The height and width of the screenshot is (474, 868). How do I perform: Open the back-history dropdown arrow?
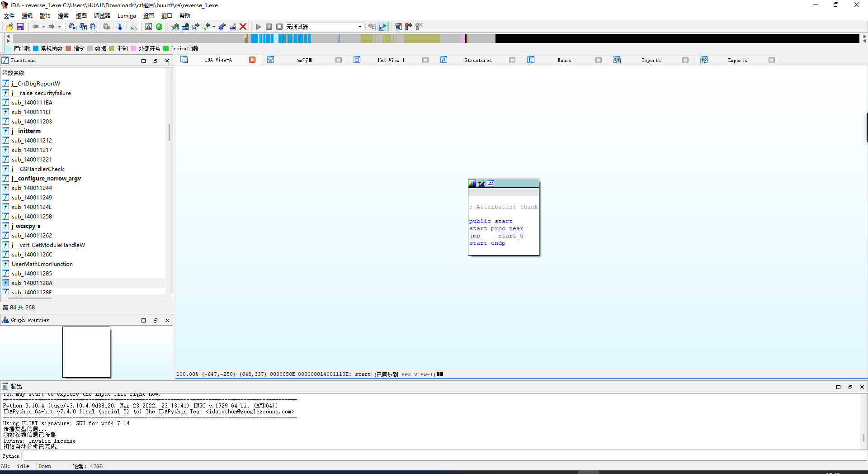[x=43, y=27]
